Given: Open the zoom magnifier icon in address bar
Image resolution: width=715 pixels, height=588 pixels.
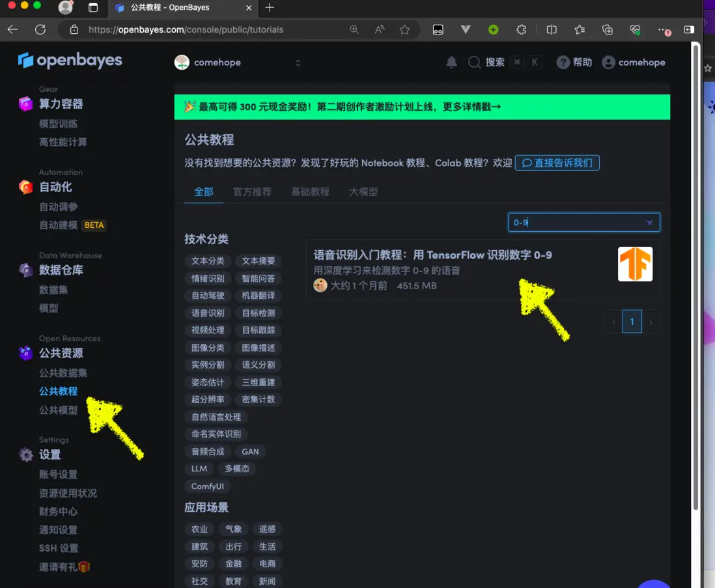Looking at the screenshot, I should coord(354,30).
